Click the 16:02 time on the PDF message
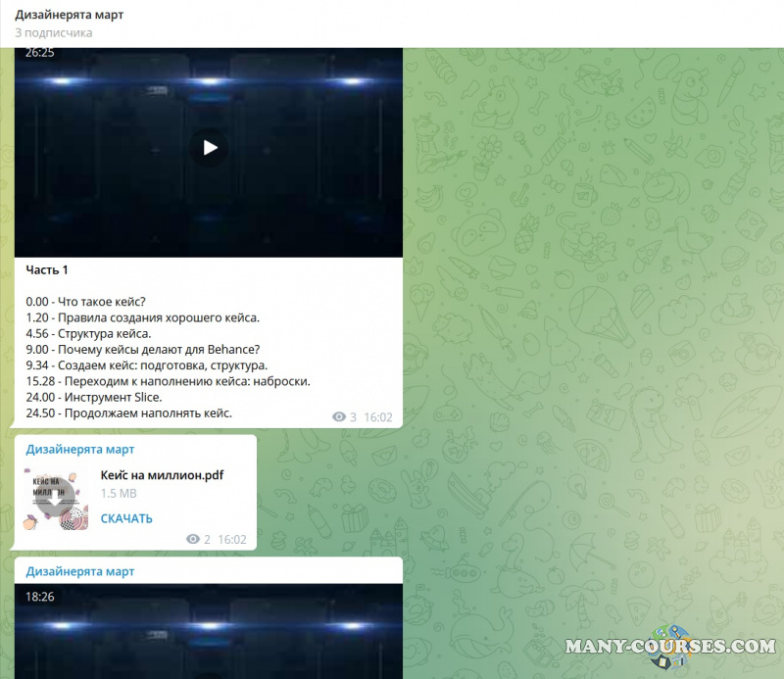Viewport: 784px width, 679px height. pyautogui.click(x=231, y=540)
